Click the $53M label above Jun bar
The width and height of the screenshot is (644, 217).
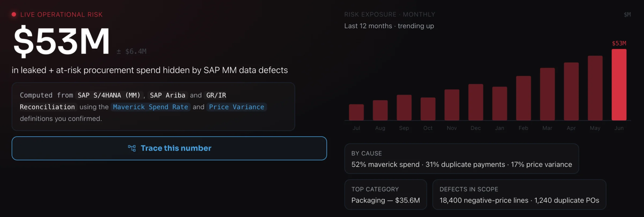(619, 43)
